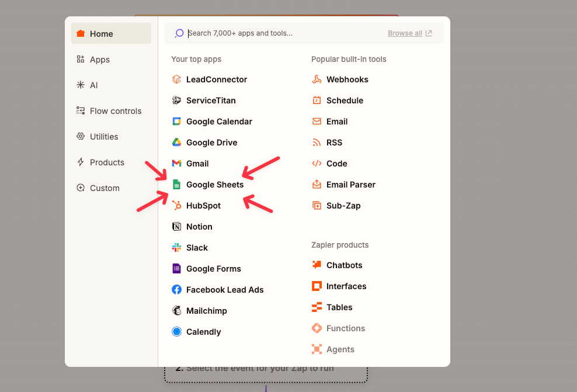Screen dimensions: 577x392
Task: Select the Tables label
Action: coord(339,307)
